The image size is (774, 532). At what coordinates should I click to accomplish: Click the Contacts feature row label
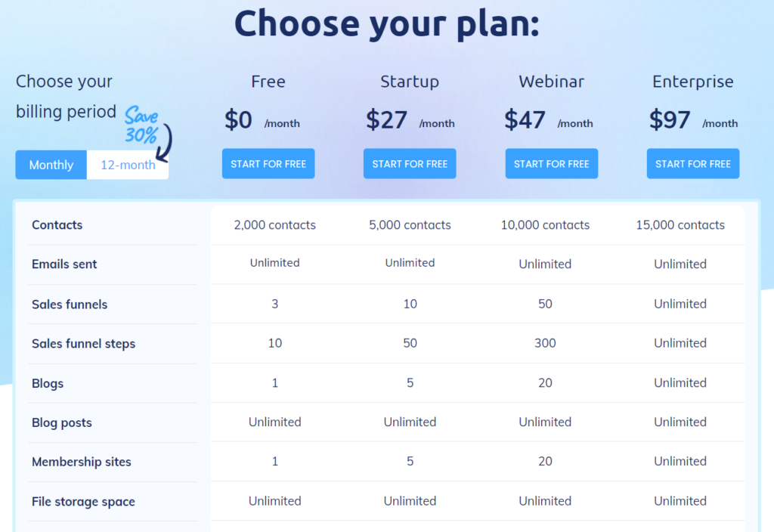(55, 224)
